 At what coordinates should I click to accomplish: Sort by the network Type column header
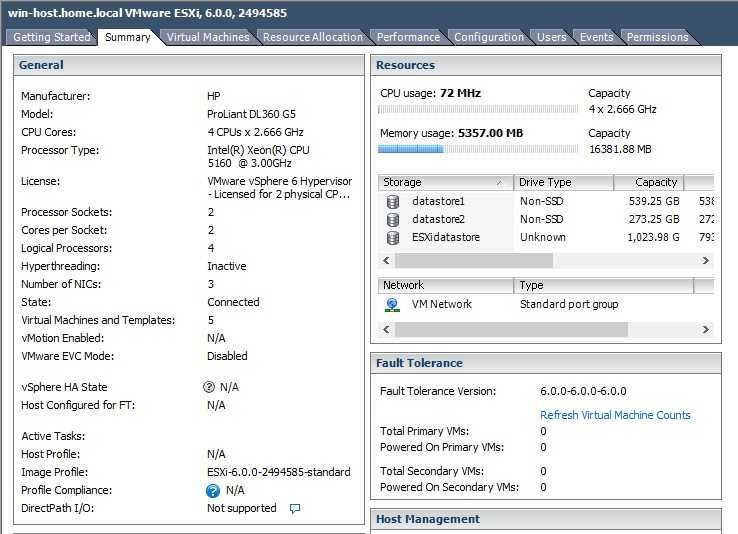pyautogui.click(x=603, y=286)
